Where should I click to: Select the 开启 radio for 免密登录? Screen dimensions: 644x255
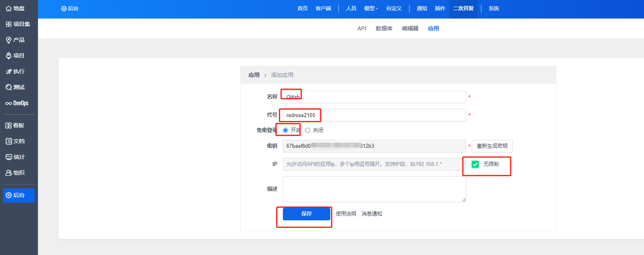286,130
